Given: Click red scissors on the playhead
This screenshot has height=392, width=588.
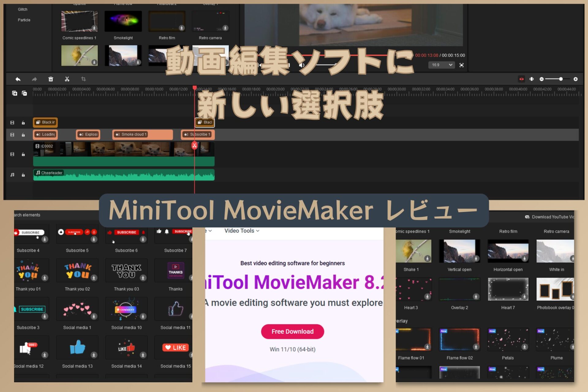Looking at the screenshot, I should (194, 145).
